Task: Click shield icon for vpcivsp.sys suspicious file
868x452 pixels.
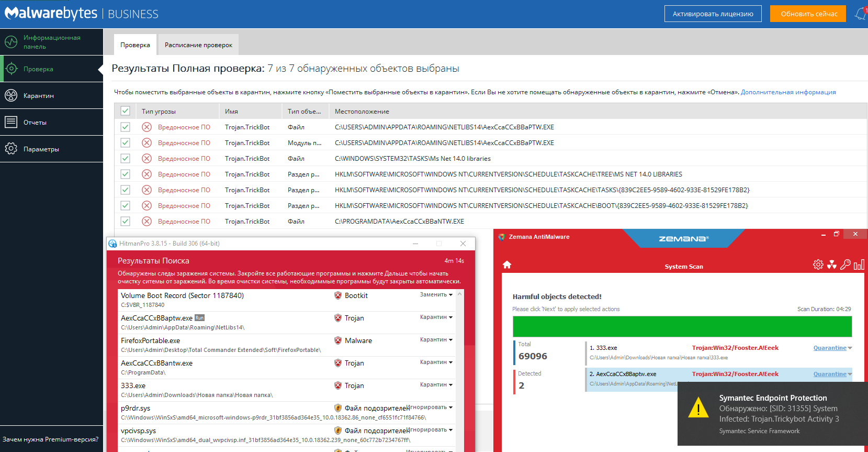Action: click(x=338, y=431)
